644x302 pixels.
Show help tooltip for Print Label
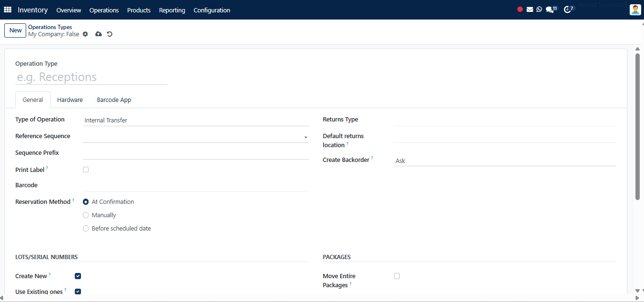pos(47,168)
